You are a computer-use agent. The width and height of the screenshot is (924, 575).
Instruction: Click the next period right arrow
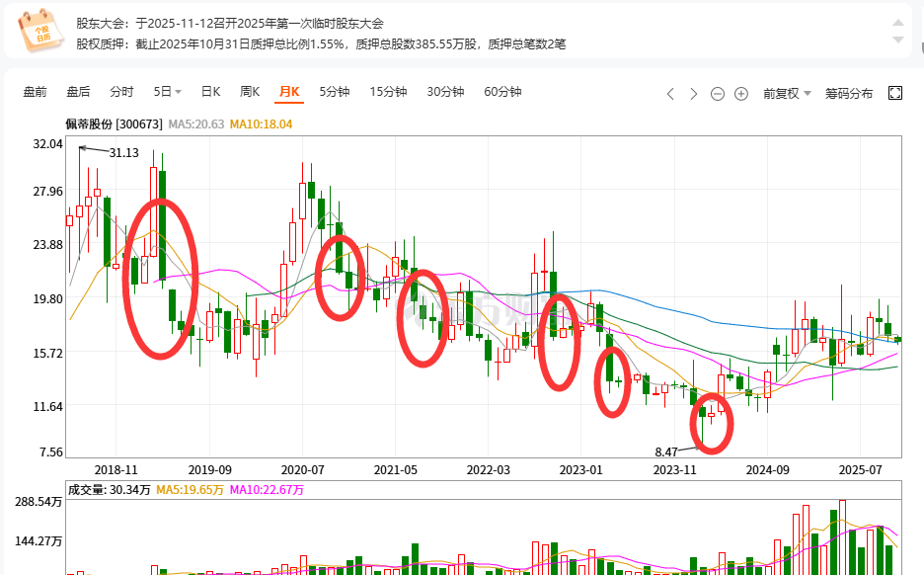pyautogui.click(x=694, y=94)
